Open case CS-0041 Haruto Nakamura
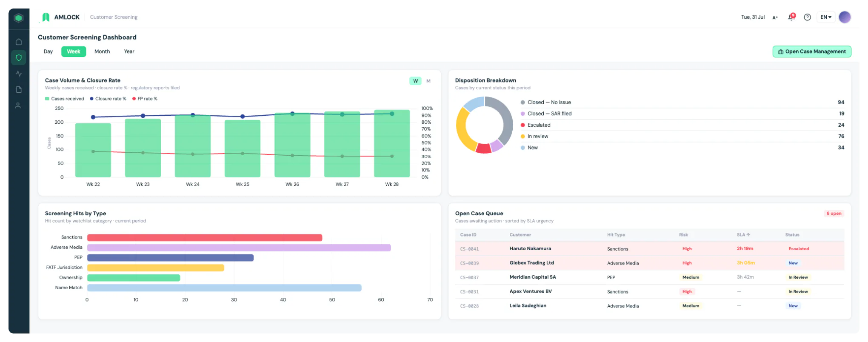This screenshot has width=868, height=342. [x=649, y=249]
